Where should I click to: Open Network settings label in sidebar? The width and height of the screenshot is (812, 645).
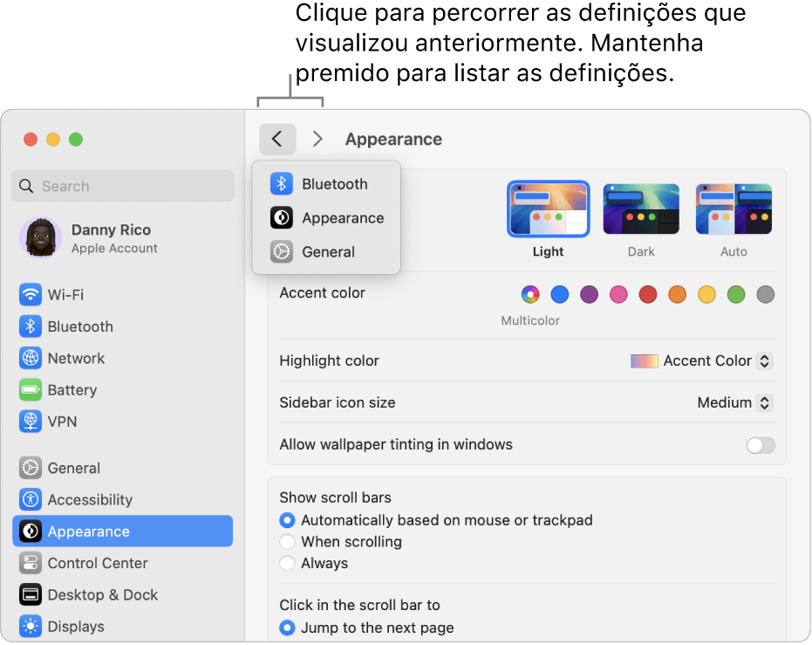(x=76, y=358)
